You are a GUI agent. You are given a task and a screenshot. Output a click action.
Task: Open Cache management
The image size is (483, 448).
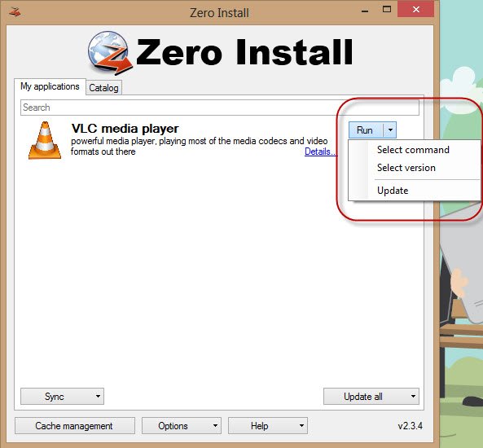coord(75,426)
